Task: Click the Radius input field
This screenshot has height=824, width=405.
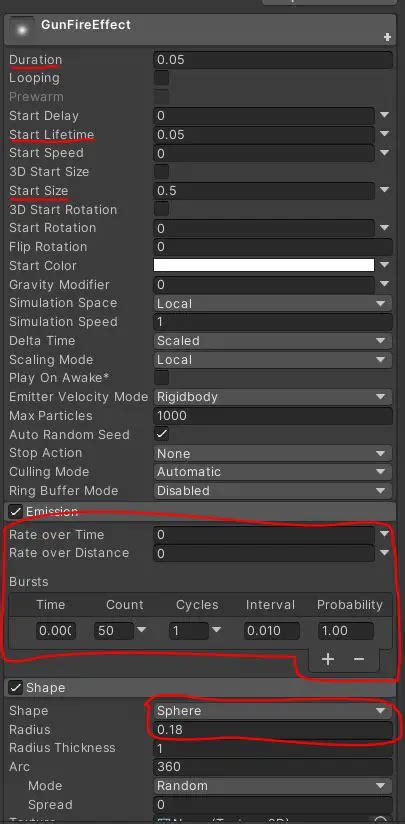Action: pos(273,729)
